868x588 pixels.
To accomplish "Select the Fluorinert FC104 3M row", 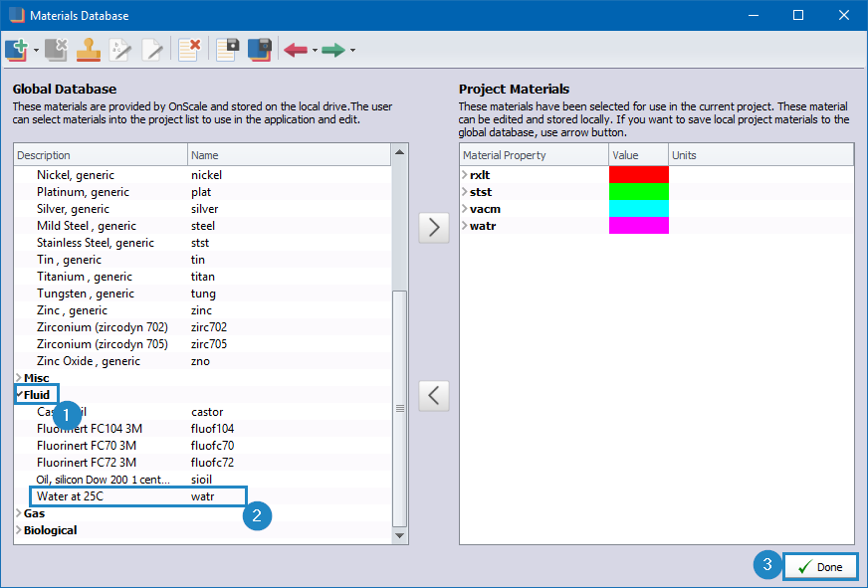I will (203, 429).
